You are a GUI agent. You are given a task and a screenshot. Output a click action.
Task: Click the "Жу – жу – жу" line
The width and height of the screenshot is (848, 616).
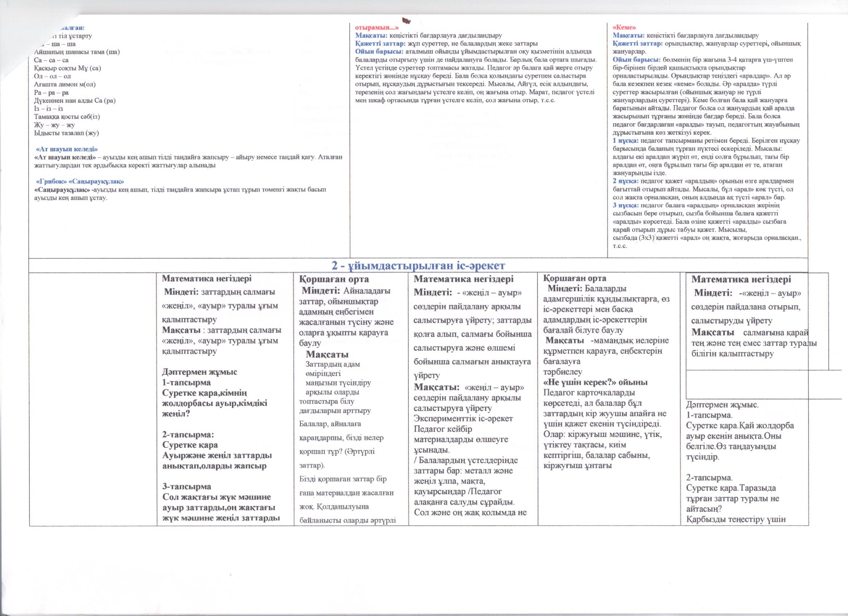[x=54, y=125]
